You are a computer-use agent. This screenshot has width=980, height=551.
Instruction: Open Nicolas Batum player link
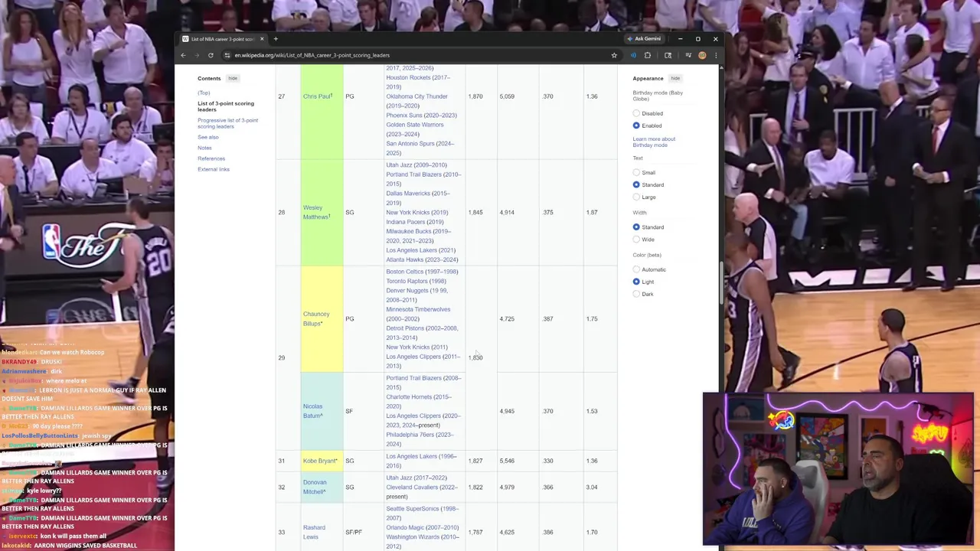tap(312, 411)
